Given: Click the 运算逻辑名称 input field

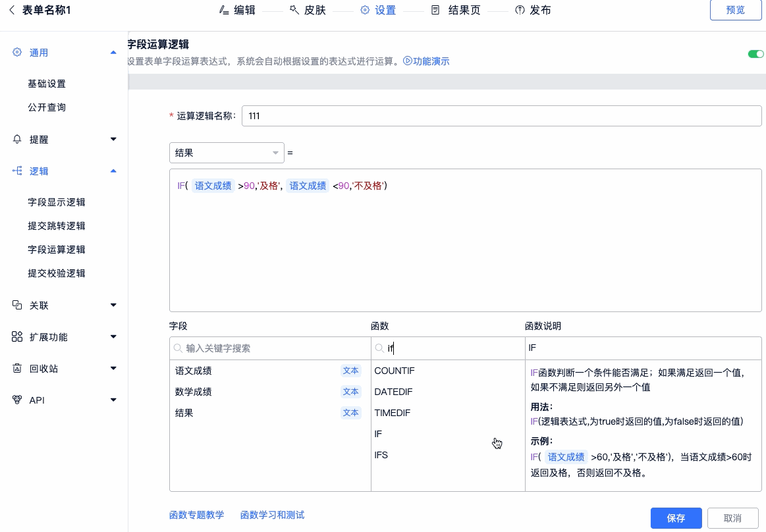Looking at the screenshot, I should click(x=501, y=116).
